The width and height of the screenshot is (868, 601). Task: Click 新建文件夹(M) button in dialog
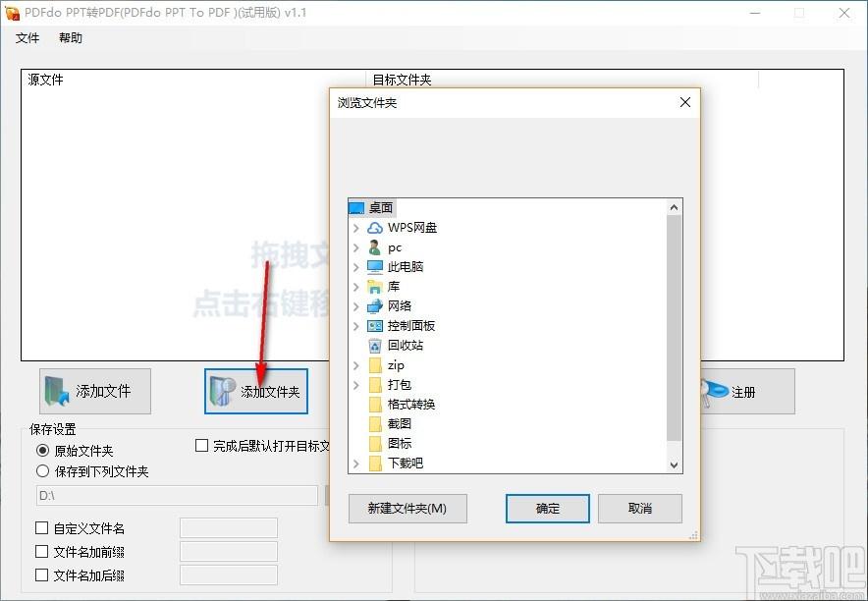tap(407, 508)
